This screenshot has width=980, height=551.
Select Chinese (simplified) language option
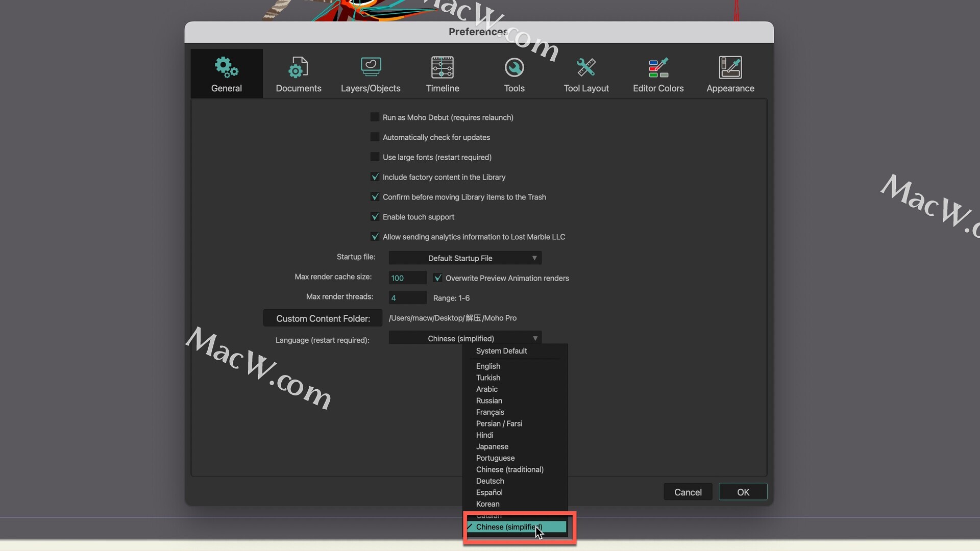(515, 527)
